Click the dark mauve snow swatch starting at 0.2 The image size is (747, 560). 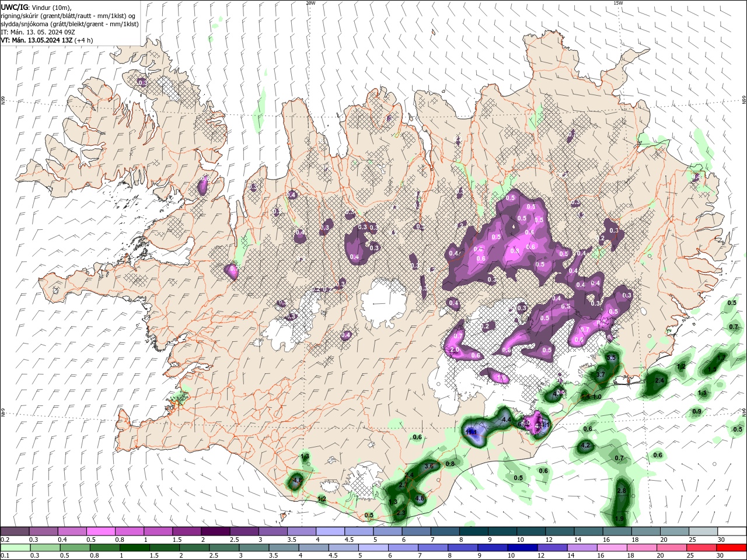pyautogui.click(x=15, y=531)
